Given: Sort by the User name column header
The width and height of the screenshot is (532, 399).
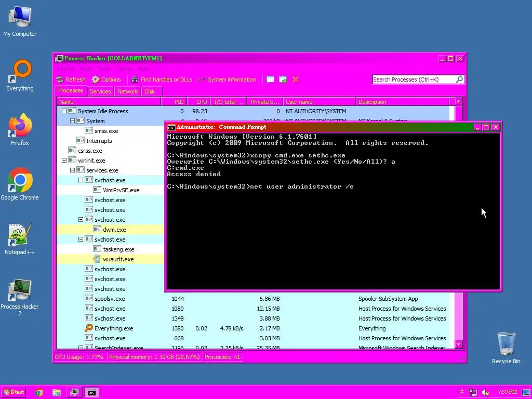Looking at the screenshot, I should [x=320, y=102].
